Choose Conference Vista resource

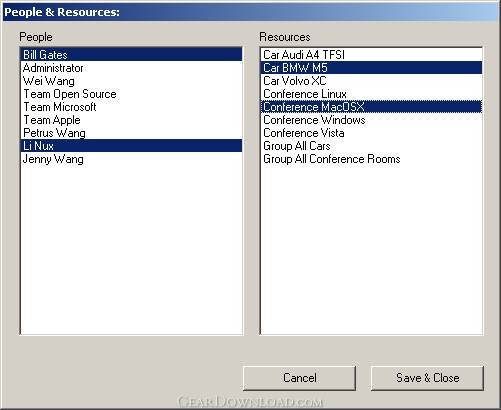click(x=371, y=133)
